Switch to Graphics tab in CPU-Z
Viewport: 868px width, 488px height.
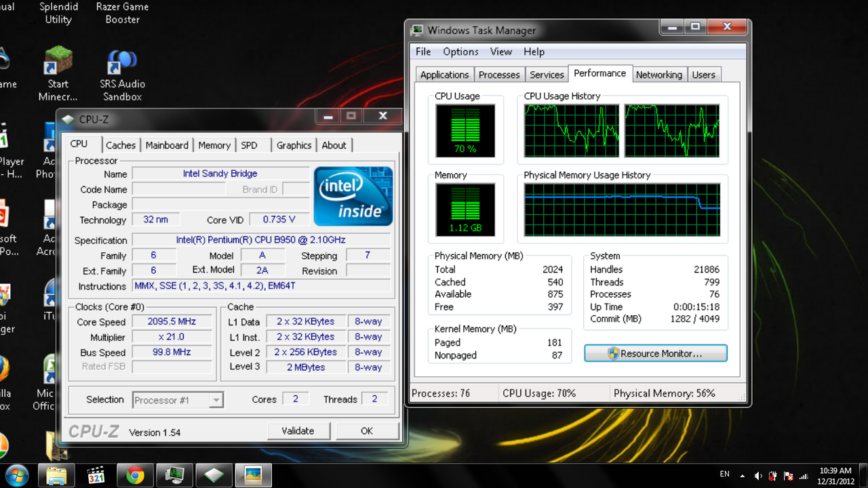pyautogui.click(x=294, y=145)
